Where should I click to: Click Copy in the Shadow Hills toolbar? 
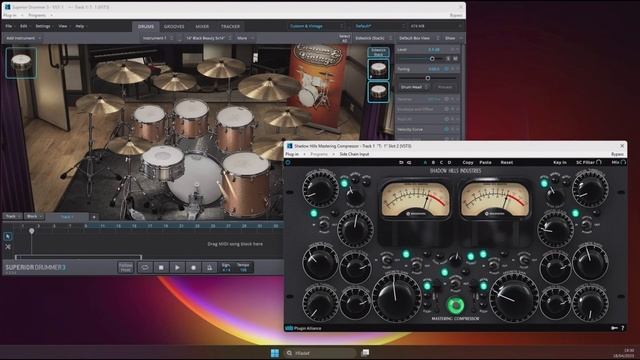468,162
